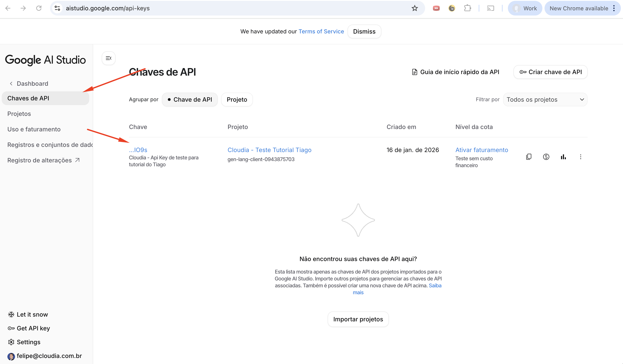Click the Criado em column header
Screen dimensions: 623x364
(401, 127)
